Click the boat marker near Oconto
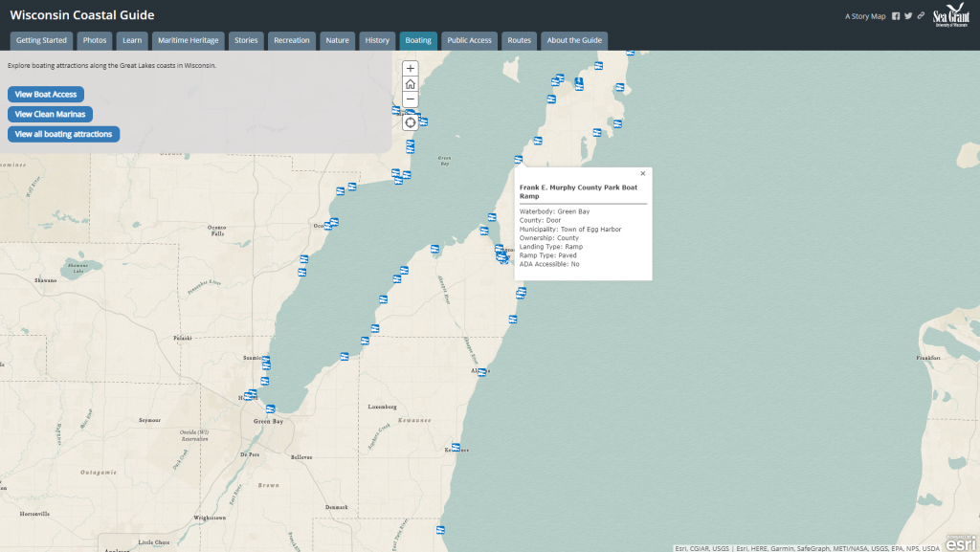Image resolution: width=980 pixels, height=552 pixels. [332, 224]
